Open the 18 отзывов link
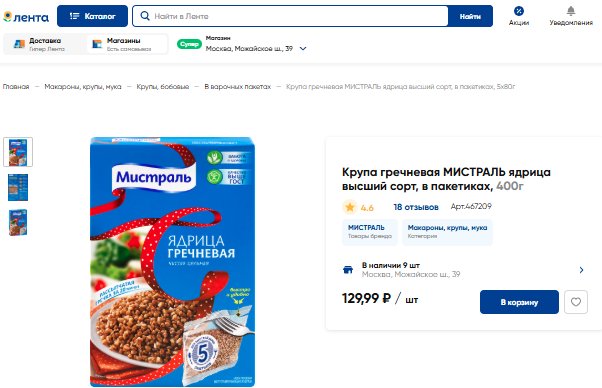The height and width of the screenshot is (388, 602). (x=416, y=207)
